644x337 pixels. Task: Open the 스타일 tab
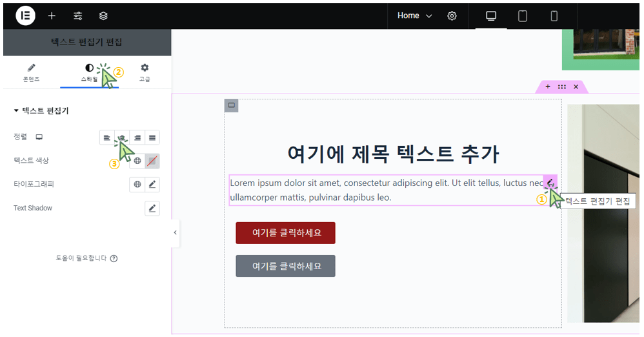(x=89, y=74)
